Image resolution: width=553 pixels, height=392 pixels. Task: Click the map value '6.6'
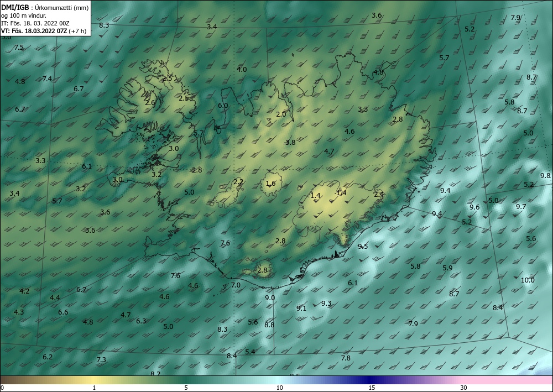pyautogui.click(x=63, y=312)
